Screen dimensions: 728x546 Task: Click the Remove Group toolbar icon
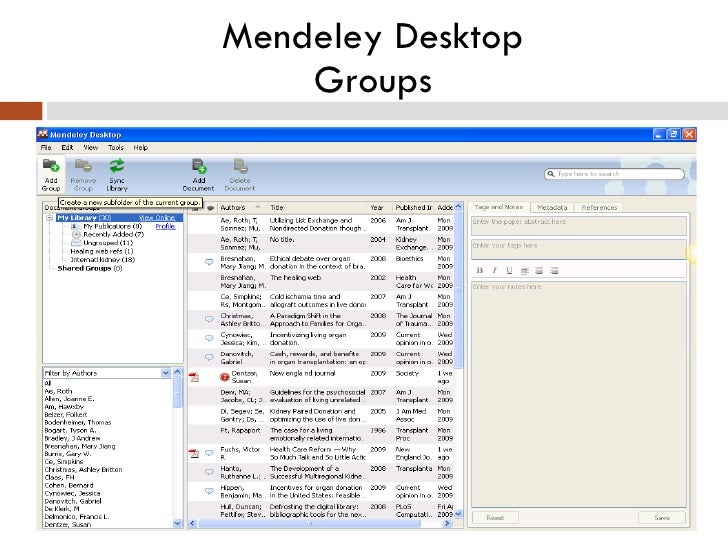pyautogui.click(x=83, y=166)
